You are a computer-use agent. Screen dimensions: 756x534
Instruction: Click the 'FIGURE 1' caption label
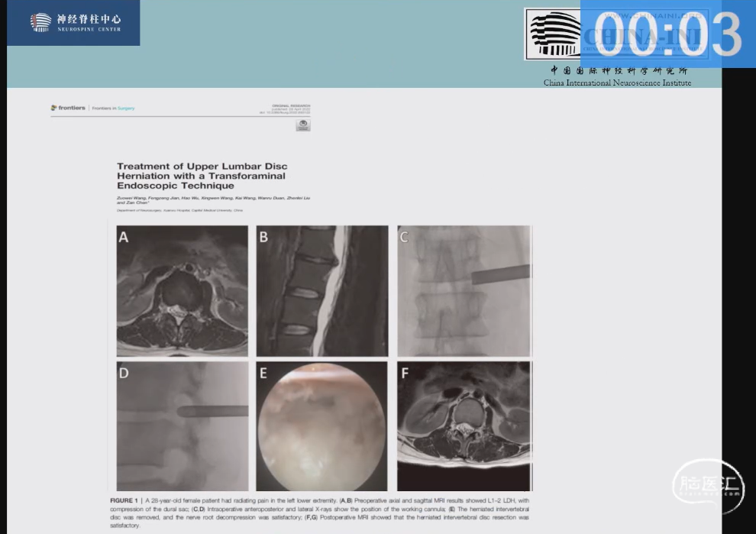point(124,500)
